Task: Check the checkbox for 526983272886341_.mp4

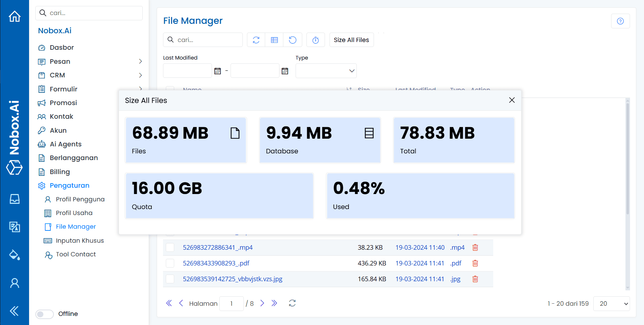Action: tap(170, 247)
